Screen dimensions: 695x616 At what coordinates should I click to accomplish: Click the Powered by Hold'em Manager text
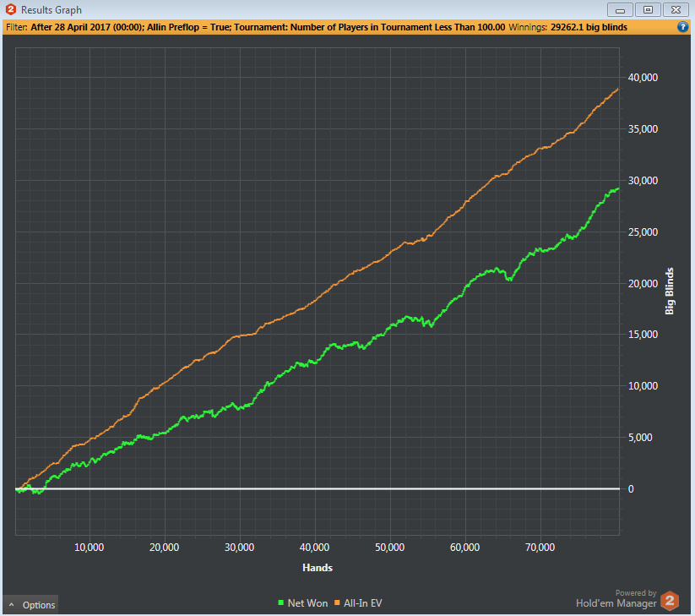click(x=616, y=599)
